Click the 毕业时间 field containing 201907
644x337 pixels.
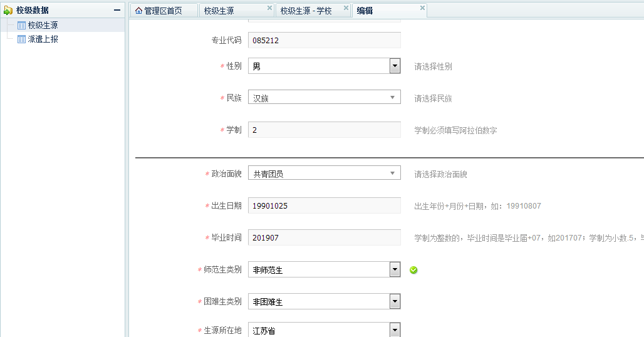coord(325,237)
